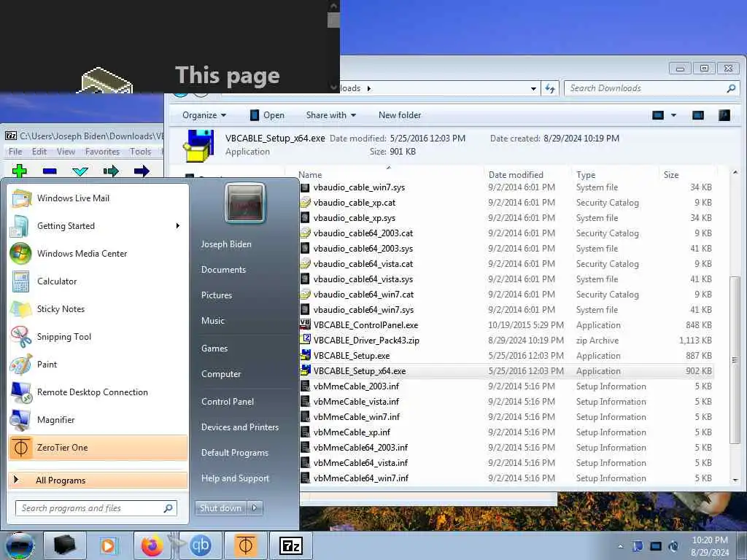Switch to 7-Zip via taskbar icon
Screen dimensions: 747x560
290,545
